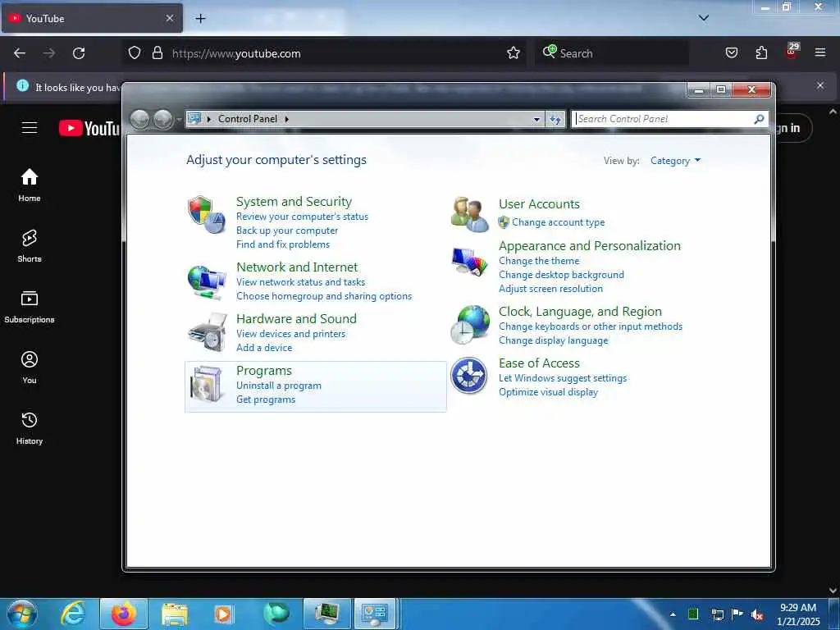840x630 pixels.
Task: Close the YouTube tab
Action: [x=169, y=18]
